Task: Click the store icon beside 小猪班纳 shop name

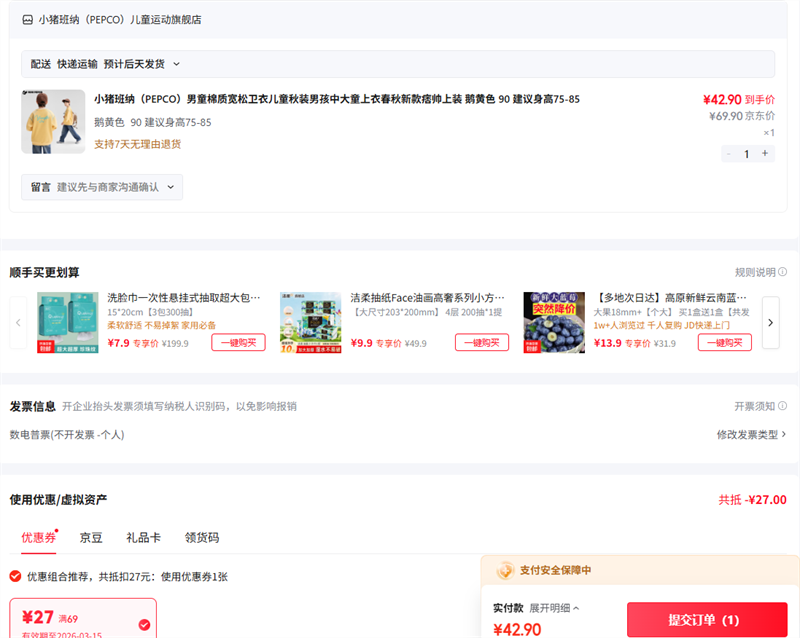Action: coord(27,20)
